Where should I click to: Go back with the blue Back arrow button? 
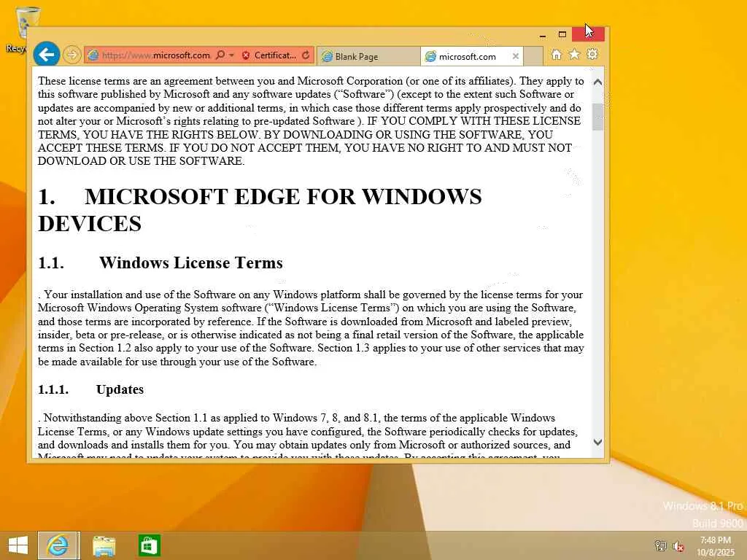click(46, 54)
